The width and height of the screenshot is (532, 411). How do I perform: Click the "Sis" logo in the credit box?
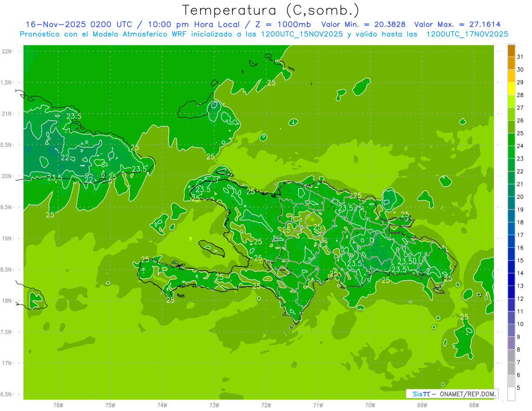pos(418,394)
